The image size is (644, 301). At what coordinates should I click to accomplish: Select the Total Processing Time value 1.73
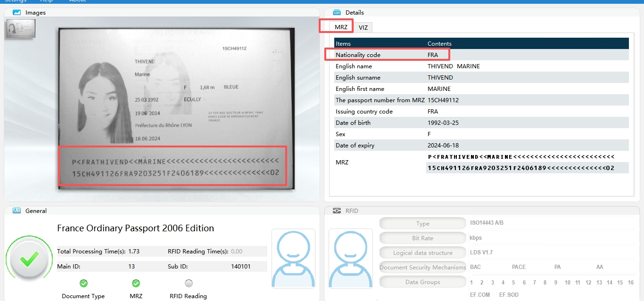(134, 251)
